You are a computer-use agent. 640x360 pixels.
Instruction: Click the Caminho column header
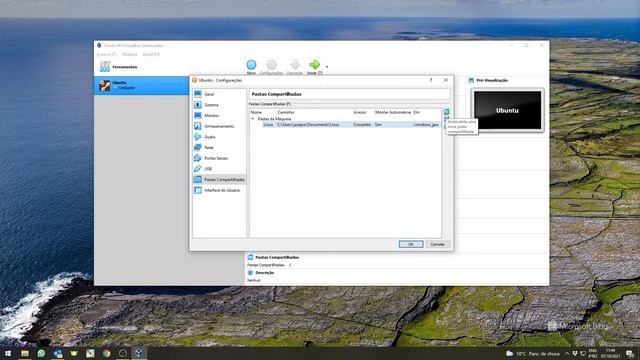click(x=286, y=112)
